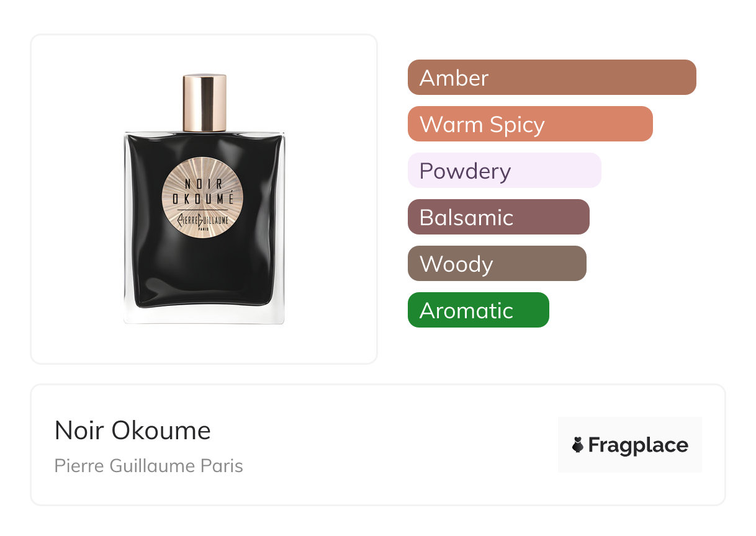Pick the green Aromatic accord bar
The height and width of the screenshot is (536, 756).
(x=479, y=310)
